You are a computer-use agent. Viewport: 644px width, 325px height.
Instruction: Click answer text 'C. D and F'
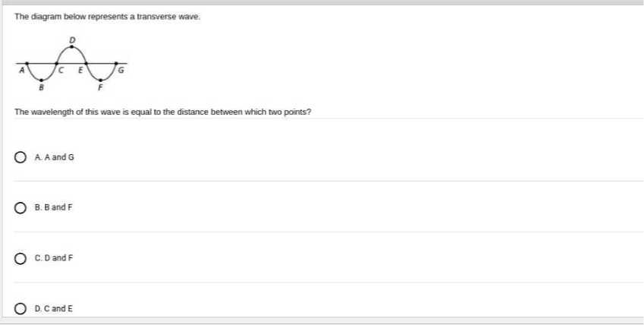click(54, 258)
